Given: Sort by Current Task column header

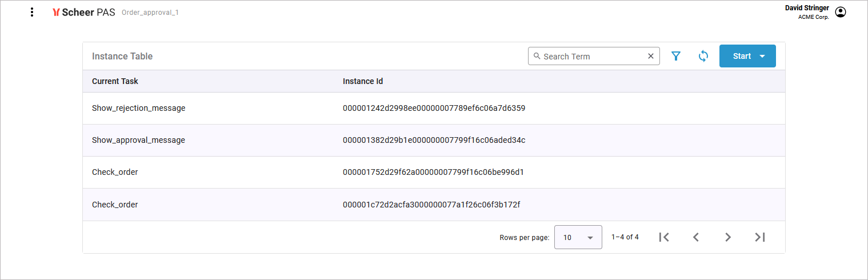Looking at the screenshot, I should pos(115,81).
